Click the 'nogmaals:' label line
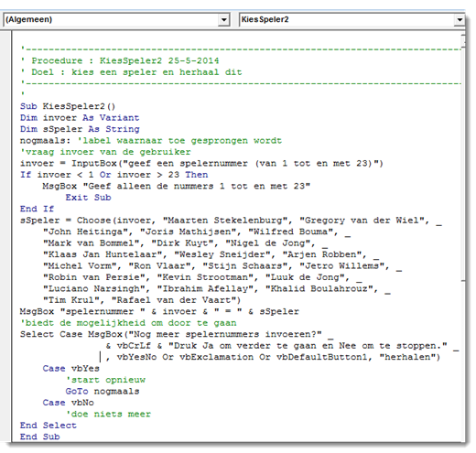Image resolution: width=476 pixels, height=453 pixels. (x=151, y=141)
